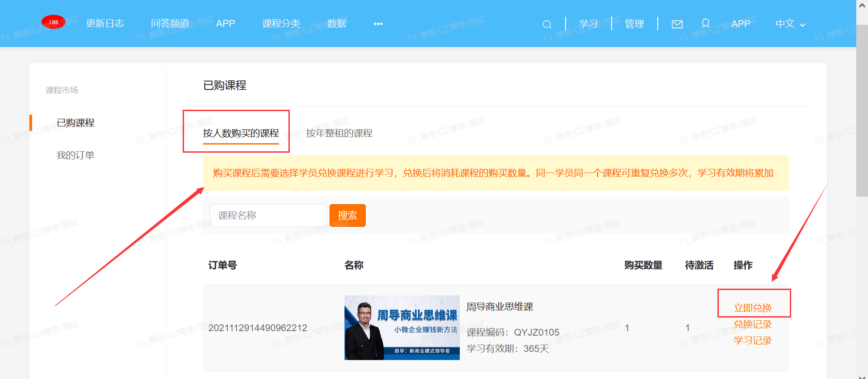868x379 pixels.
Task: Open the 兑换记录 link
Action: click(752, 324)
